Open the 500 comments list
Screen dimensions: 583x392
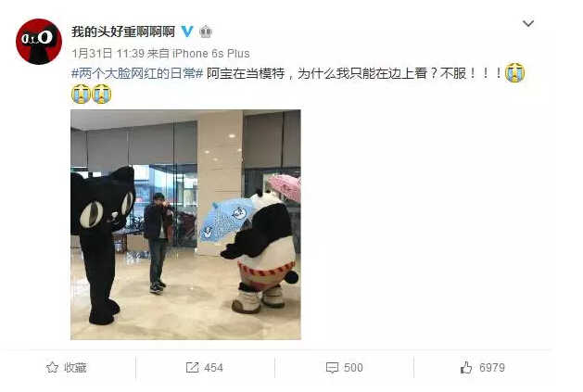(345, 368)
